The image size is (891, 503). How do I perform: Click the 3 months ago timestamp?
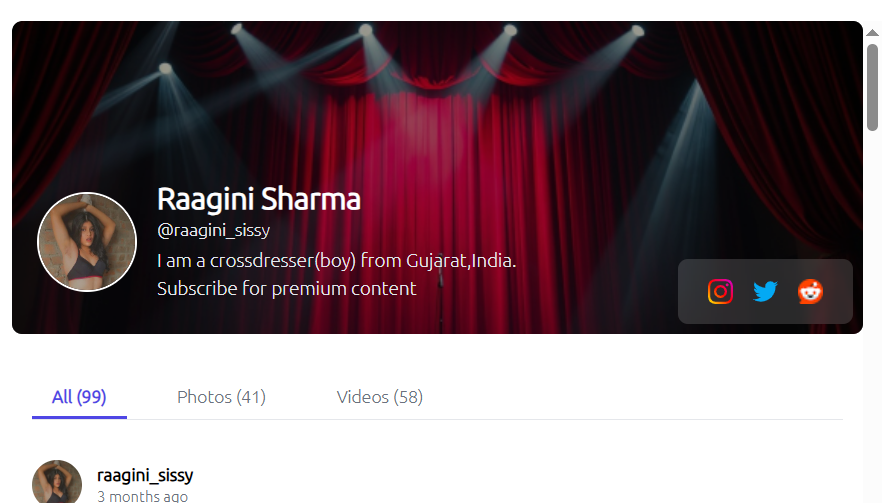click(142, 496)
